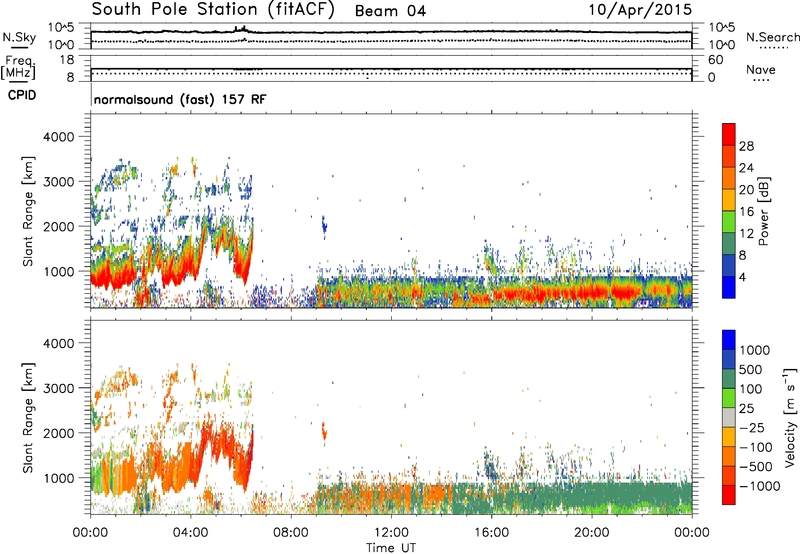Click the 08:00 time axis label
The image size is (800, 554).
point(291,533)
